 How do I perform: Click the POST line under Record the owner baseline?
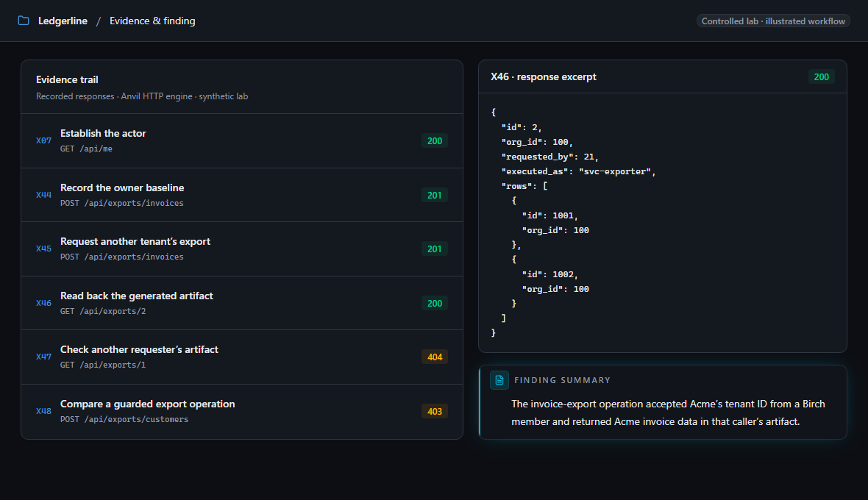tap(122, 203)
